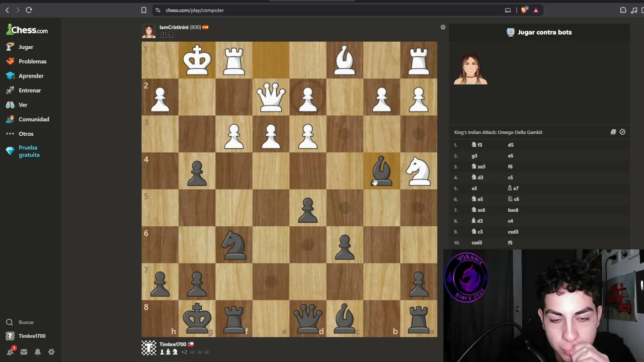644x362 pixels.
Task: Jump to black's move c5 in row 4
Action: [x=510, y=177]
